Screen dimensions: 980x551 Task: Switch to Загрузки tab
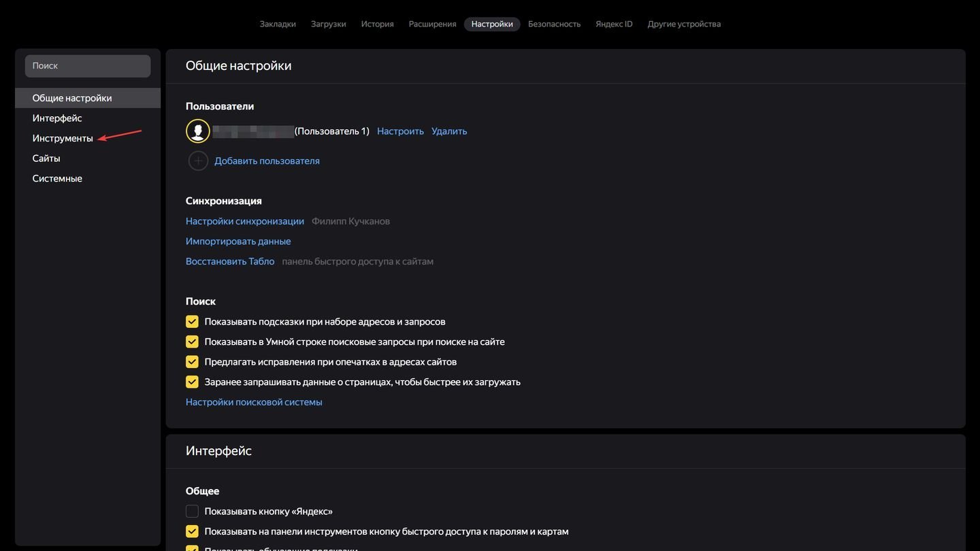329,24
